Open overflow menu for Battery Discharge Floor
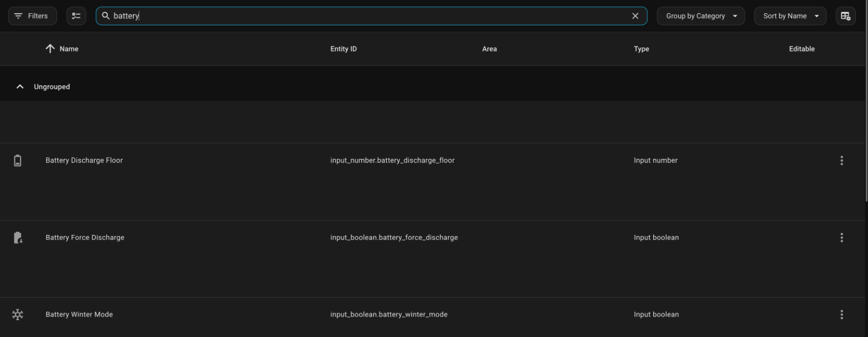Screen dimensions: 868x337 (x=841, y=161)
